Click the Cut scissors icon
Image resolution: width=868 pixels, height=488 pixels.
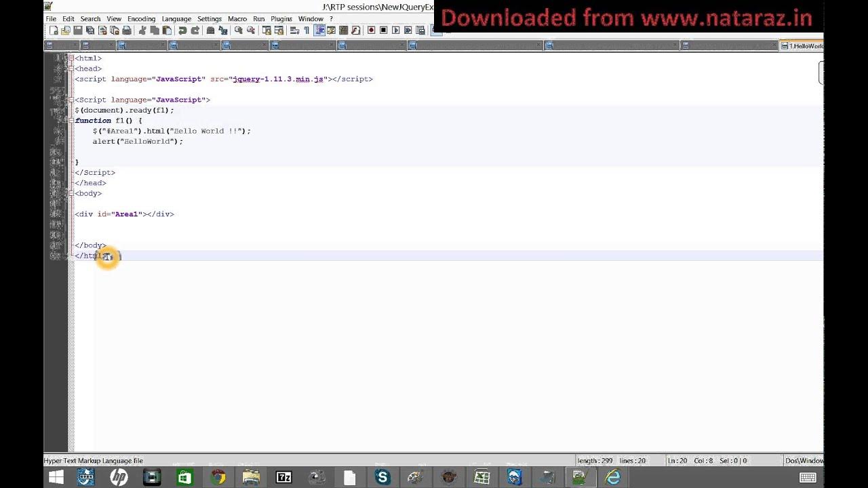142,30
